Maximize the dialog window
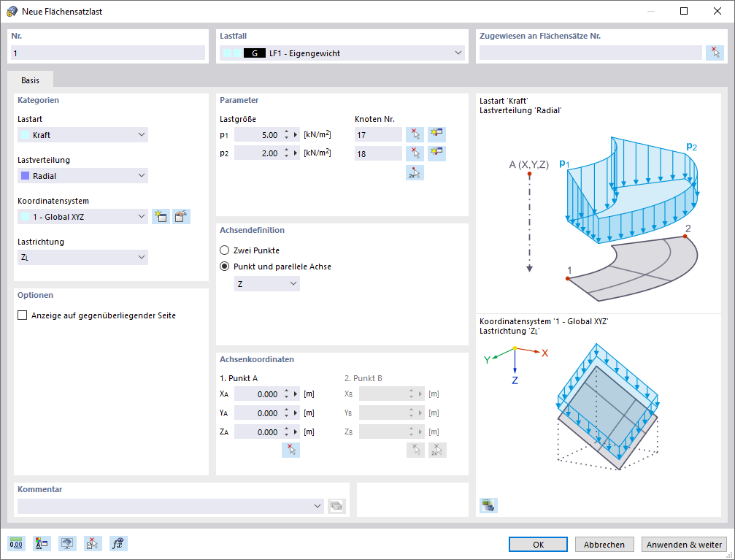Viewport: 735px width, 560px height. click(x=684, y=11)
